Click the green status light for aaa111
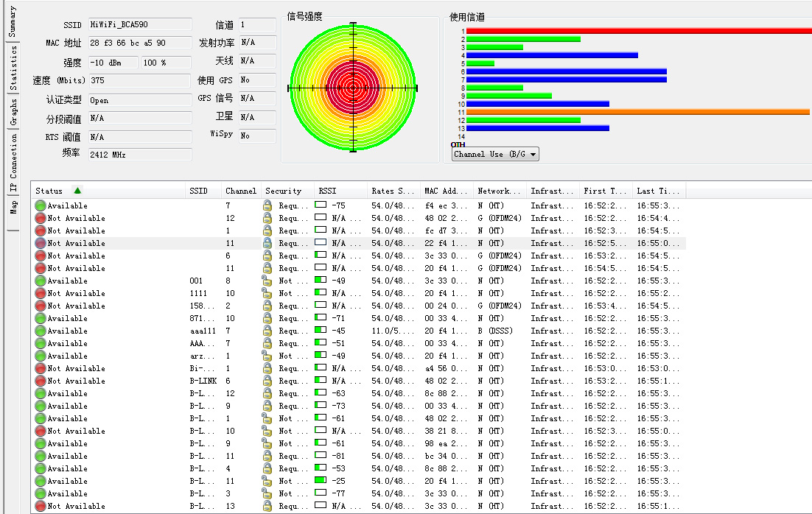The image size is (812, 514). tap(39, 331)
